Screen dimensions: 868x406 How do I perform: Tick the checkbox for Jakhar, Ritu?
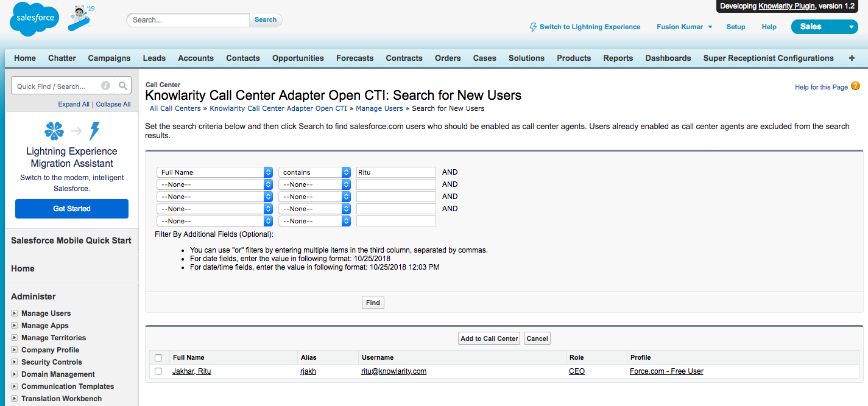pyautogui.click(x=158, y=371)
